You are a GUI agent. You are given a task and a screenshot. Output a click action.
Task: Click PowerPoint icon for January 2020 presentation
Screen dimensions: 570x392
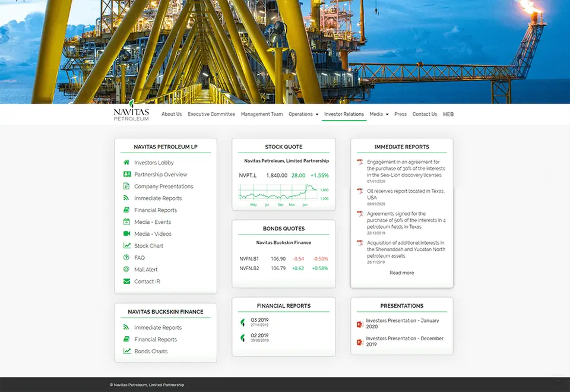tap(360, 324)
